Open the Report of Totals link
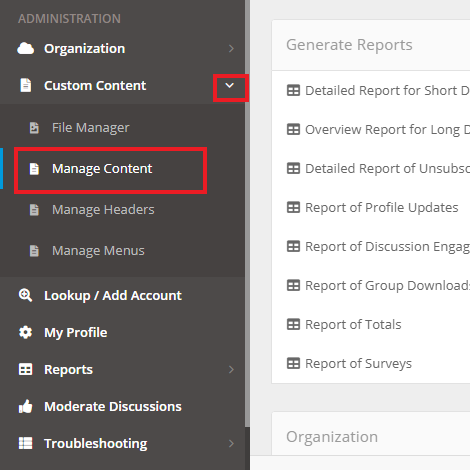The width and height of the screenshot is (470, 470). coord(353,324)
